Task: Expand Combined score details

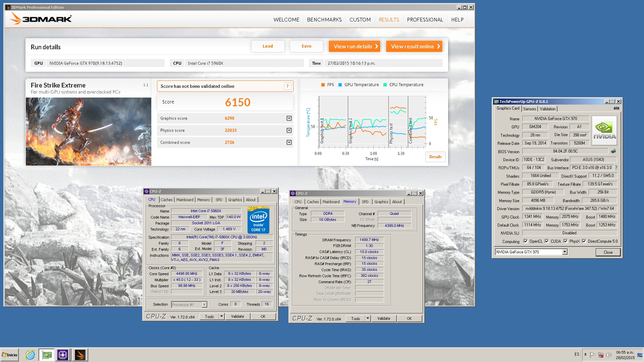Action: [289, 142]
